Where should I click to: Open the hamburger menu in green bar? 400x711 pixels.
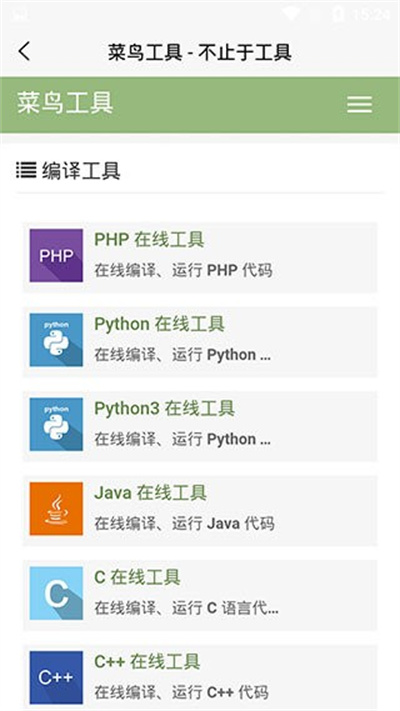click(x=360, y=105)
